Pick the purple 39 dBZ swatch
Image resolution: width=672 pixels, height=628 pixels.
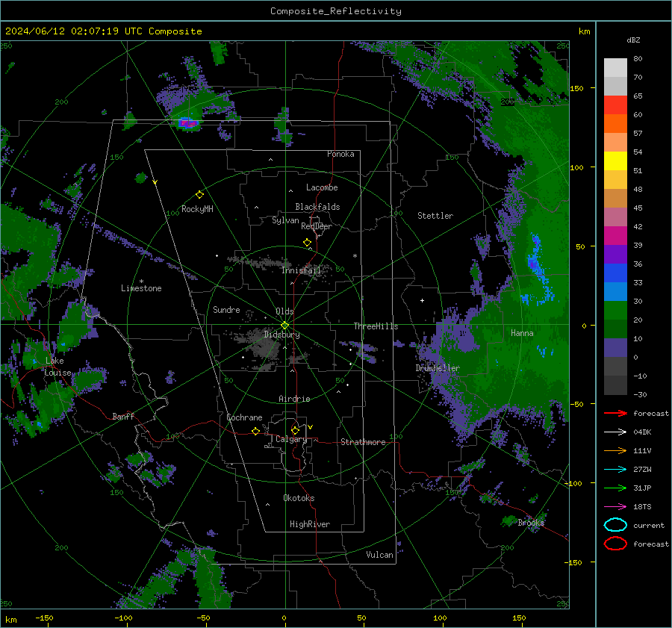coord(615,254)
